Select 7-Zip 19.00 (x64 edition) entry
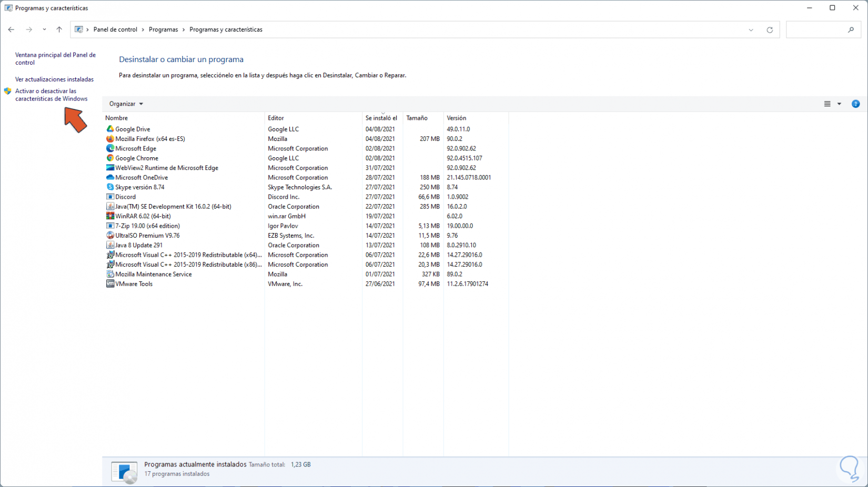 147,226
